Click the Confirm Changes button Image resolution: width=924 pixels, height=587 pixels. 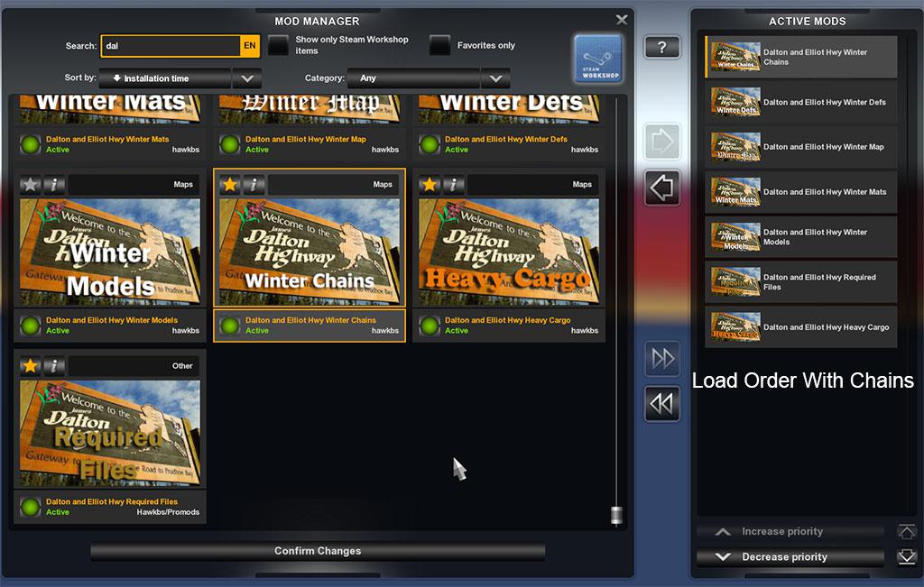pos(318,551)
